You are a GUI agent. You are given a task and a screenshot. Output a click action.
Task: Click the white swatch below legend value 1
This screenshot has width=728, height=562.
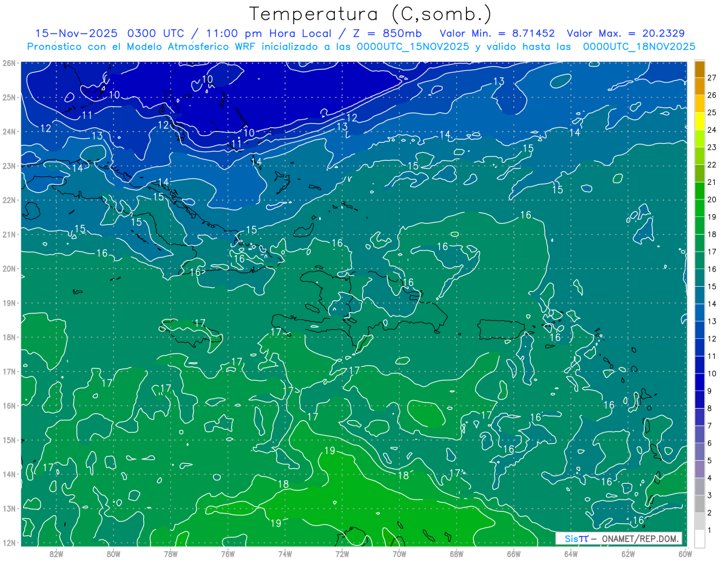pos(699,538)
